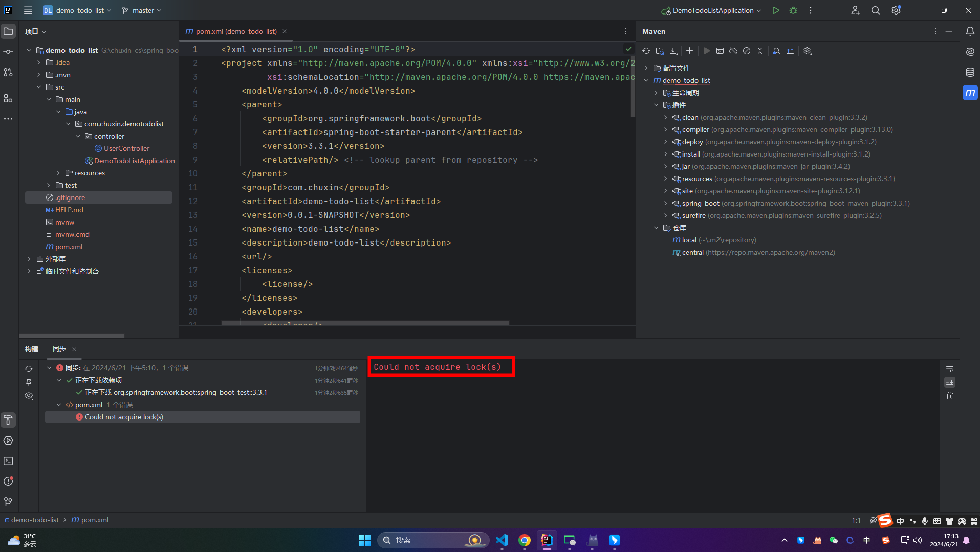Click demo-todo-list breadcrumb in status bar

pyautogui.click(x=32, y=520)
